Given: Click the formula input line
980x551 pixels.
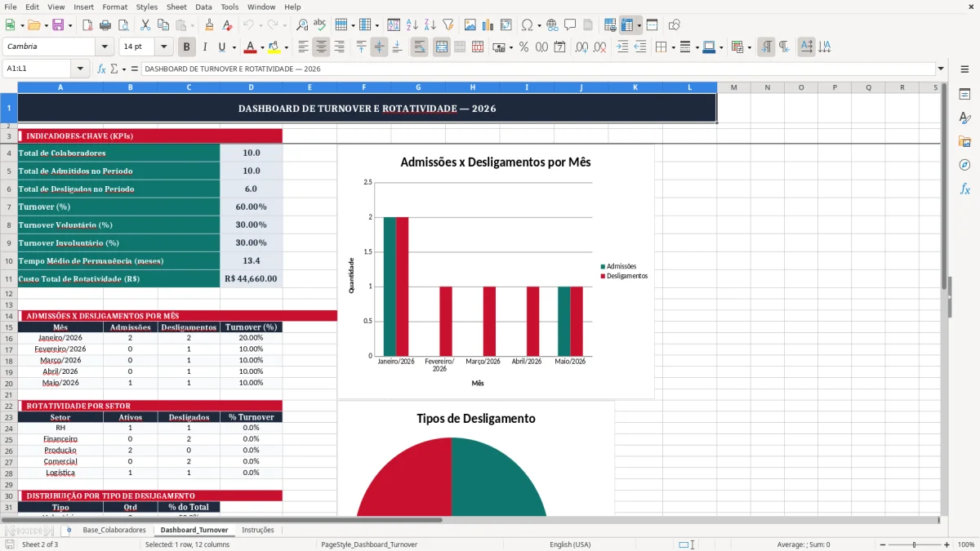Looking at the screenshot, I should (537, 69).
